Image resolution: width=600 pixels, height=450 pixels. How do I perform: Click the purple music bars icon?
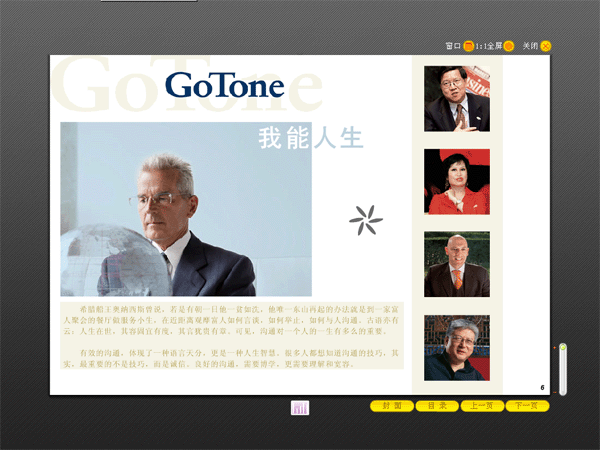(300, 408)
